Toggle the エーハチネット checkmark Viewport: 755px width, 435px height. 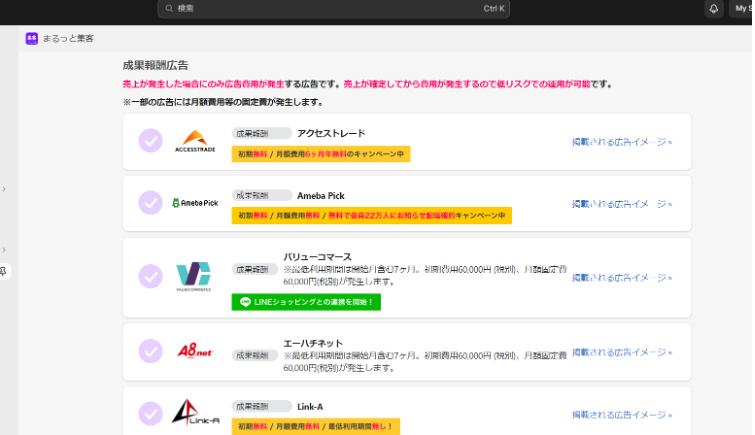click(x=151, y=351)
